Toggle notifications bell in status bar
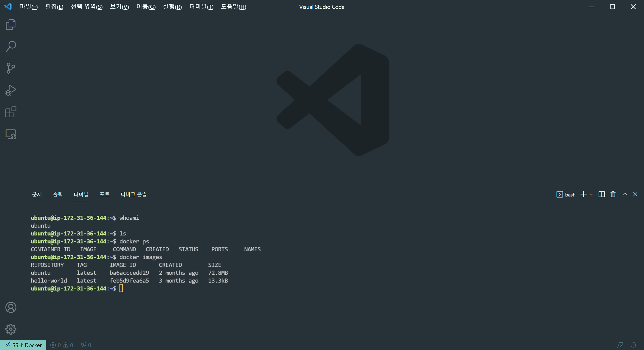 point(634,345)
